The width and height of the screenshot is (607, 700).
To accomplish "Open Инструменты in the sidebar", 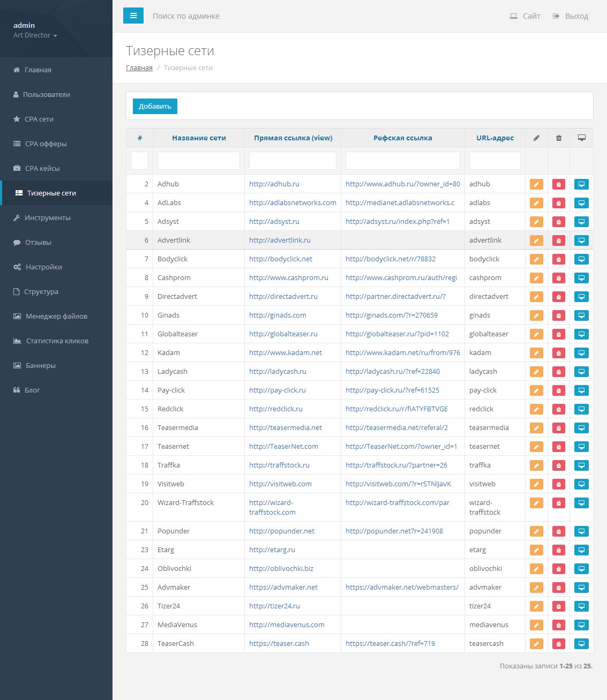I will (56, 217).
